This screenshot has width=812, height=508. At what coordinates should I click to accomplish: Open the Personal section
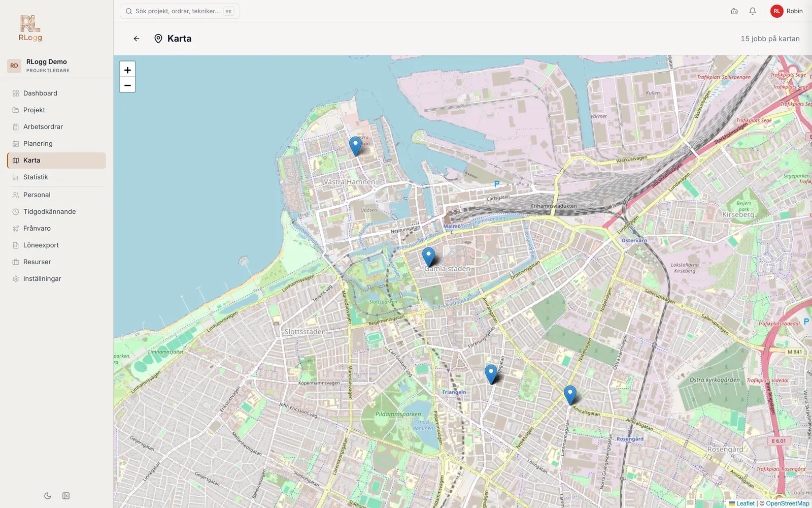[56, 195]
